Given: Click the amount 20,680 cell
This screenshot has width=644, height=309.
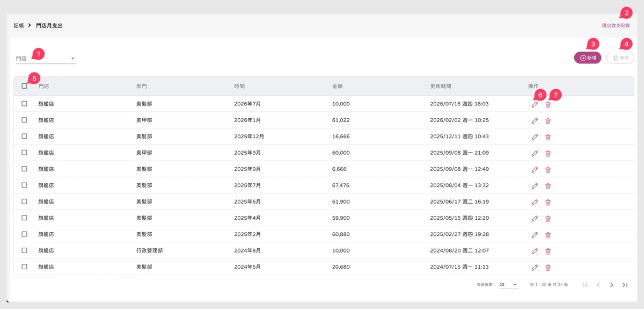Looking at the screenshot, I should pyautogui.click(x=341, y=267).
